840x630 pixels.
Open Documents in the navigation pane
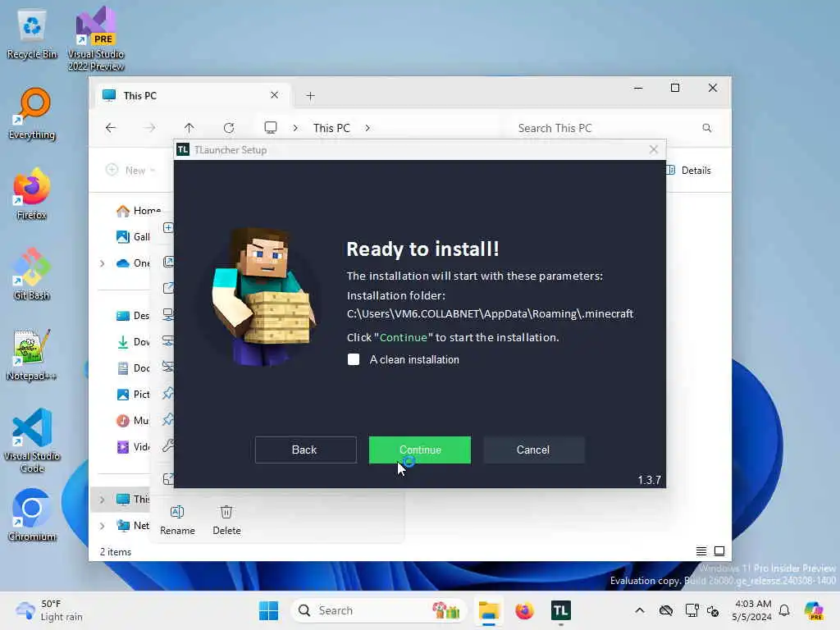(x=133, y=368)
